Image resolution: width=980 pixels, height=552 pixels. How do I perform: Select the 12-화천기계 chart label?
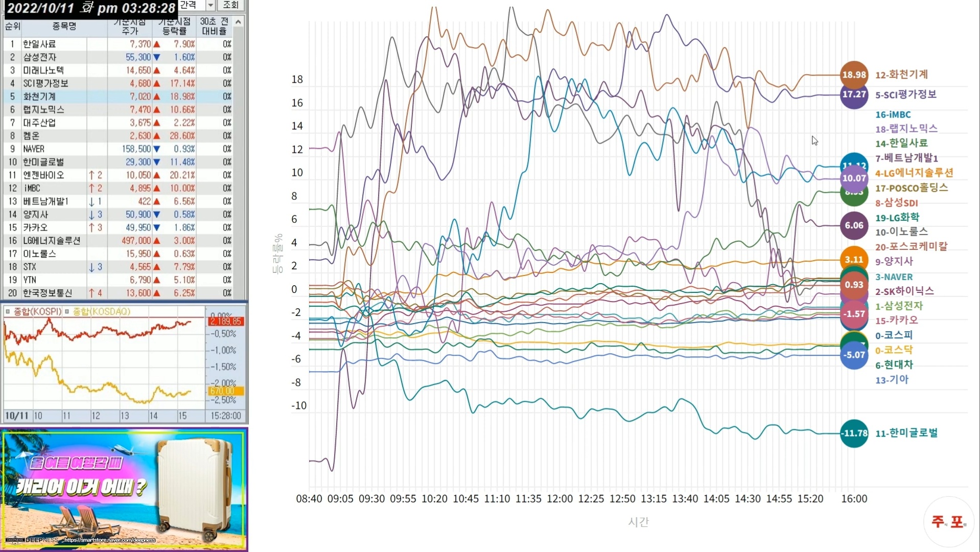[x=901, y=75]
